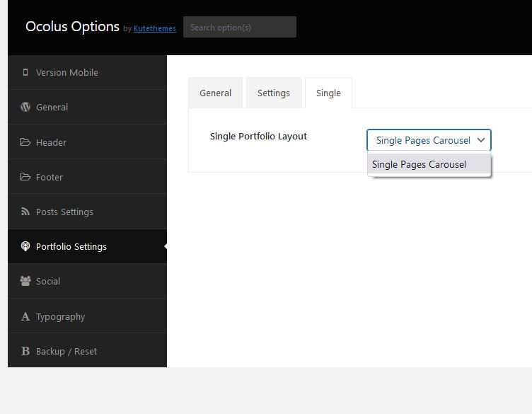Open the Posts Settings sidebar section
Image resolution: width=532 pixels, height=414 pixels.
pyautogui.click(x=87, y=212)
